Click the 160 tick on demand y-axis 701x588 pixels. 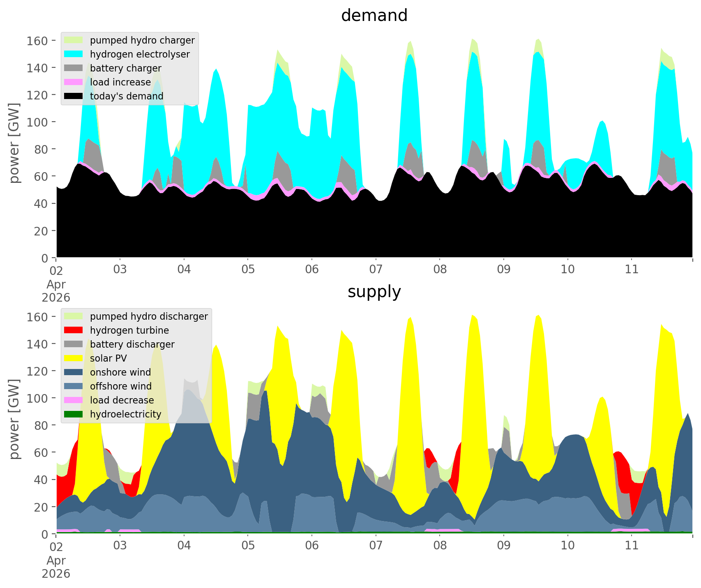click(38, 41)
